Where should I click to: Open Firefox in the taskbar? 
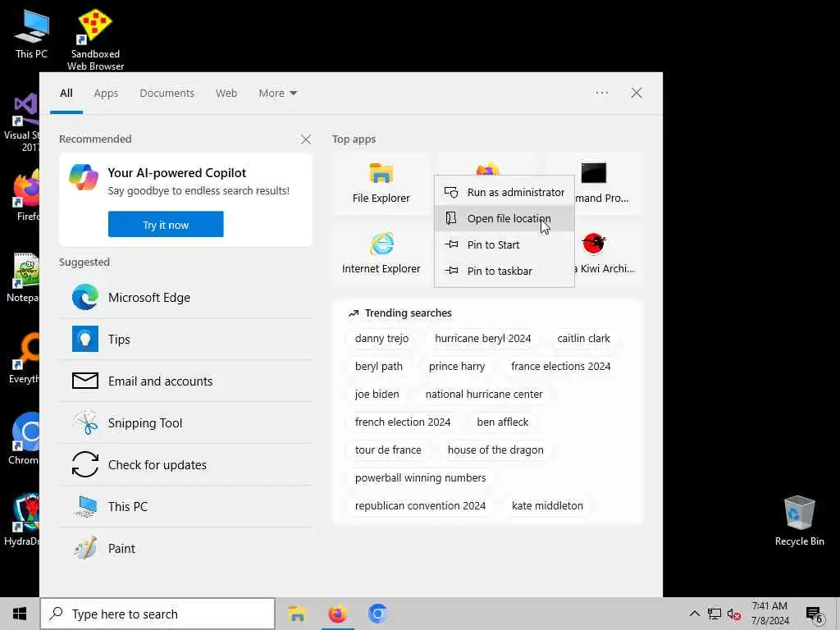[x=337, y=614]
